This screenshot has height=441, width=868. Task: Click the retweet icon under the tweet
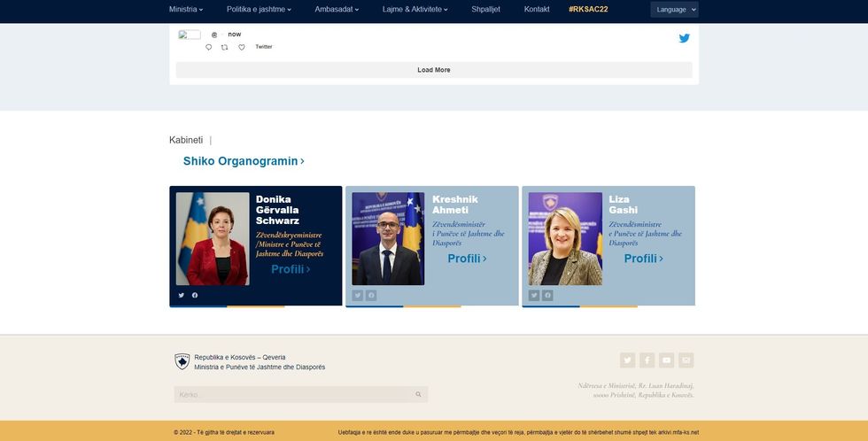click(225, 47)
